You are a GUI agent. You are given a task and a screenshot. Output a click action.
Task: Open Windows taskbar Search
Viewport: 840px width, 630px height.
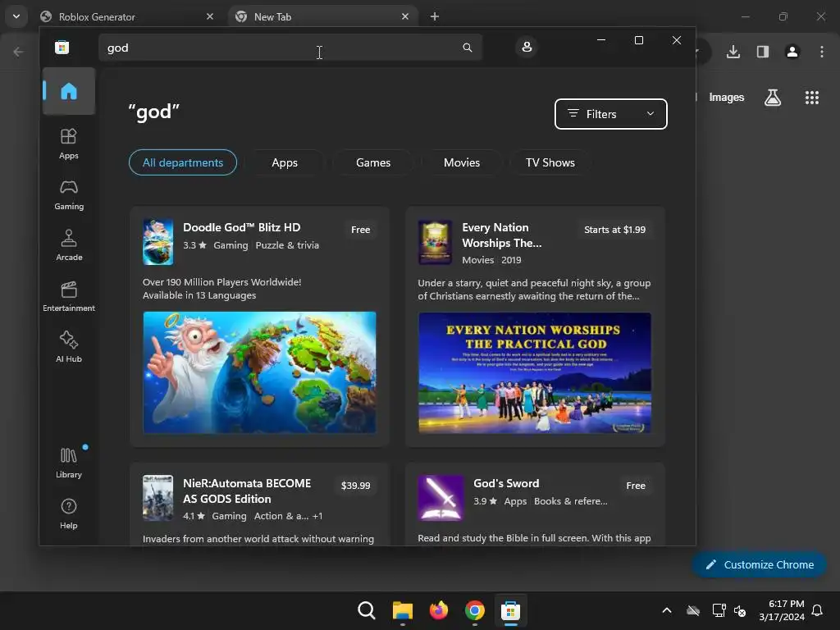point(367,610)
